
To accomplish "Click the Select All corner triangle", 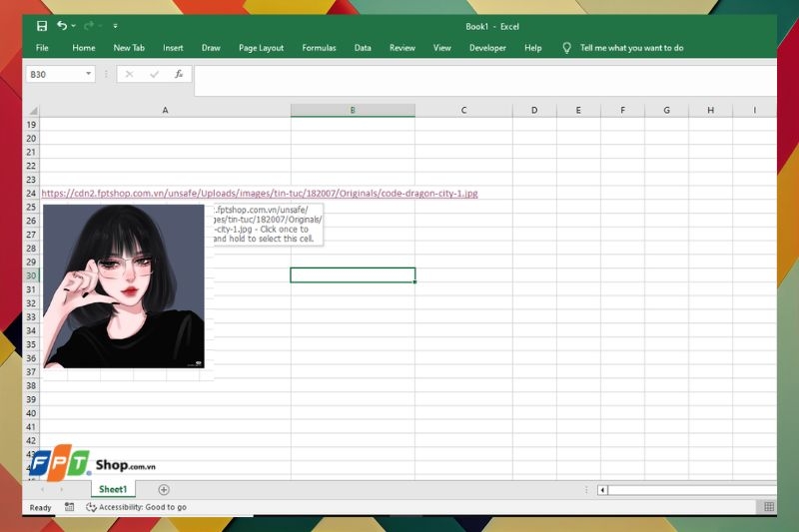I will 32,111.
